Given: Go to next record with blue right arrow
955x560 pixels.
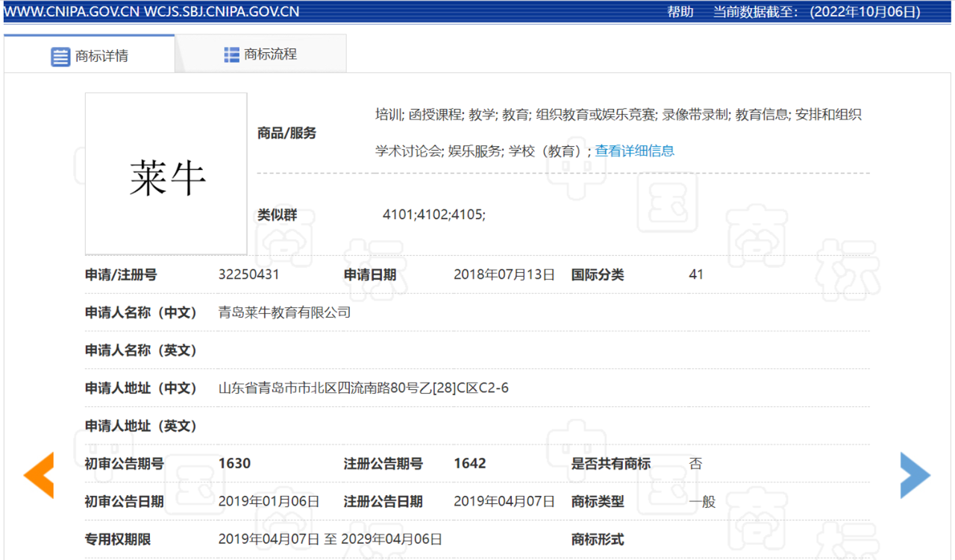Looking at the screenshot, I should pyautogui.click(x=915, y=475).
